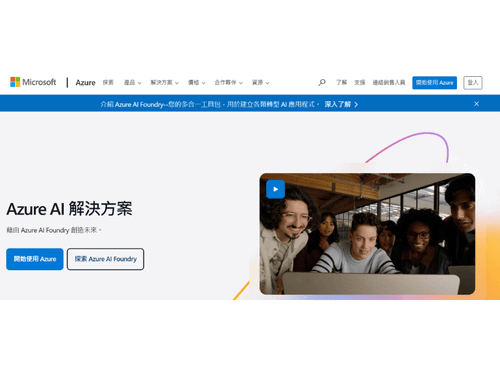Screen dimensions: 500x375
Task: Open the 連絡銷售人員 link
Action: click(389, 82)
